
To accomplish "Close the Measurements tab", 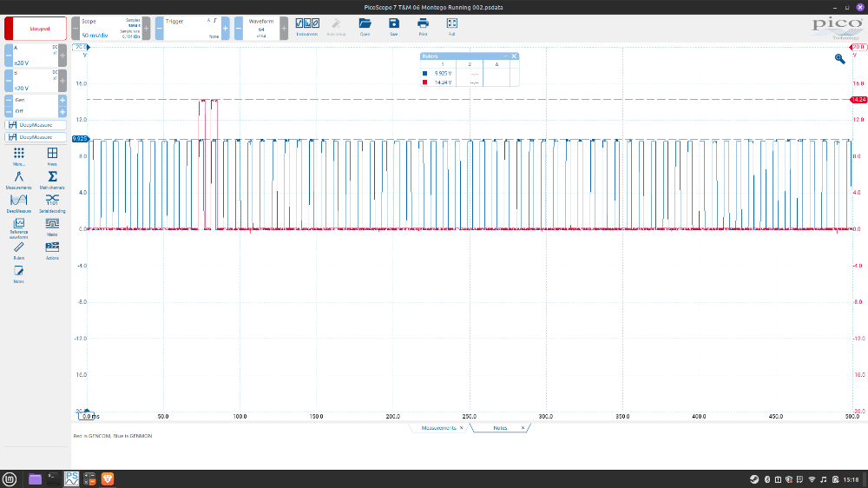I will point(462,427).
